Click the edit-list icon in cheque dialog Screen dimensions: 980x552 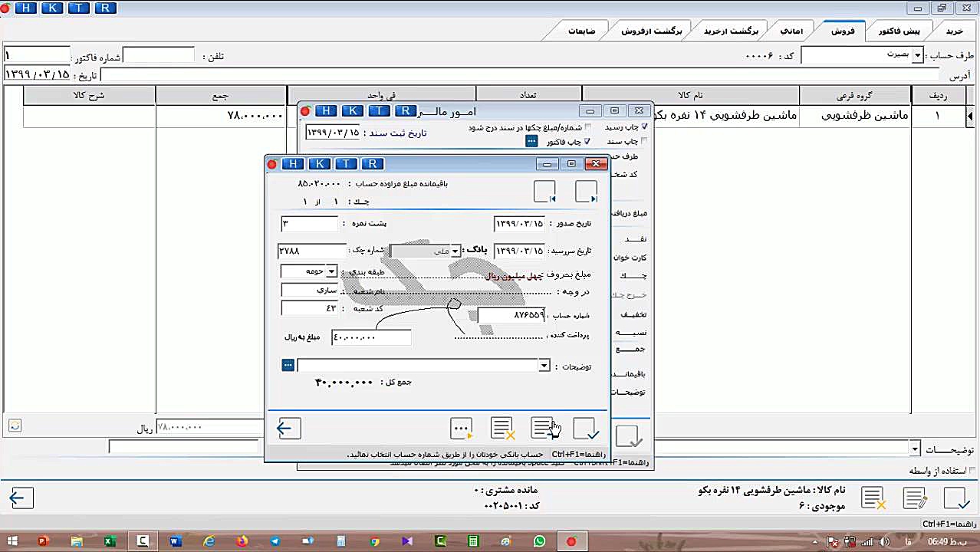point(544,429)
